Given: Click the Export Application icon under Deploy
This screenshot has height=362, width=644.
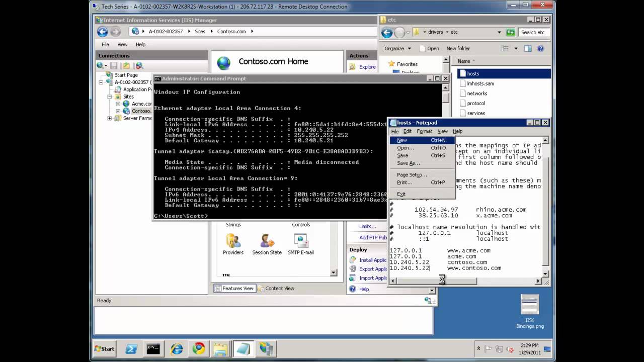Looking at the screenshot, I should click(x=353, y=269).
